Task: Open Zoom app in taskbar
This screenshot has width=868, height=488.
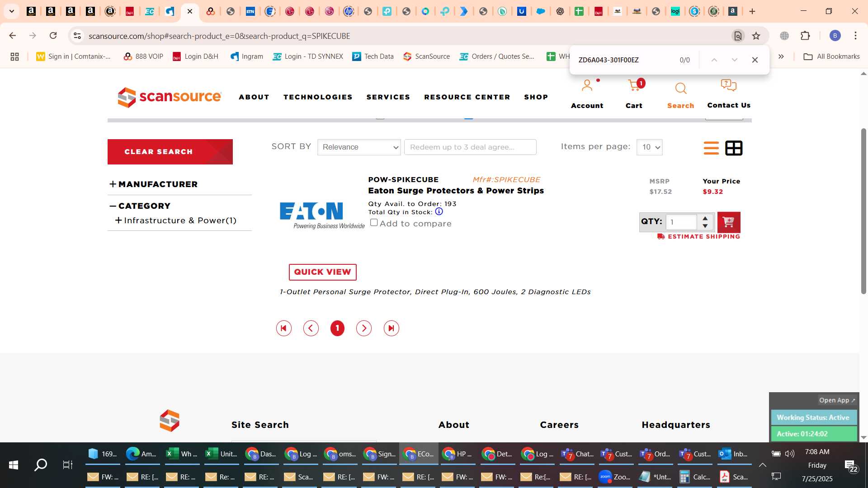Action: [615, 477]
